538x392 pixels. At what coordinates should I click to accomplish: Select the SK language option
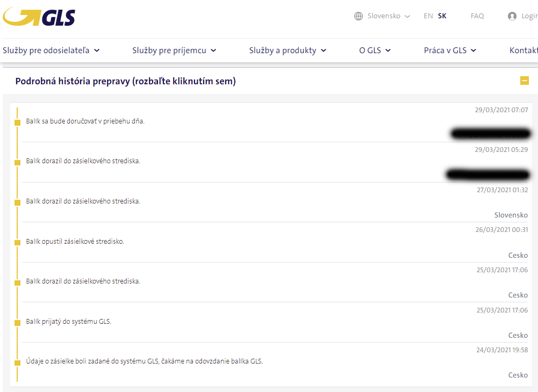coord(442,16)
